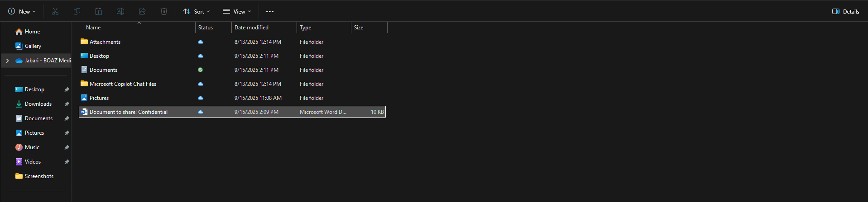Select the Microsoft Copilot Chat Files folder
868x202 pixels.
pos(123,84)
